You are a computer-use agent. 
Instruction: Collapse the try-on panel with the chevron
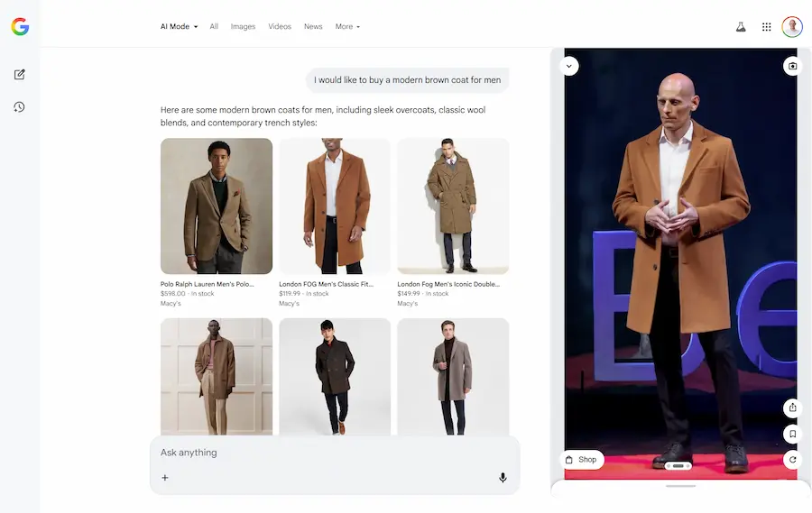[x=569, y=66]
